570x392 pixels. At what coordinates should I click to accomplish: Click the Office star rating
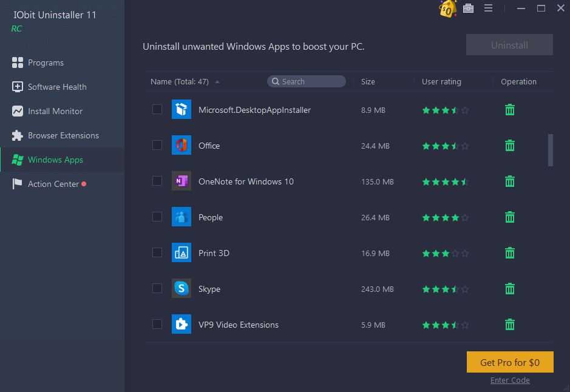coord(446,146)
